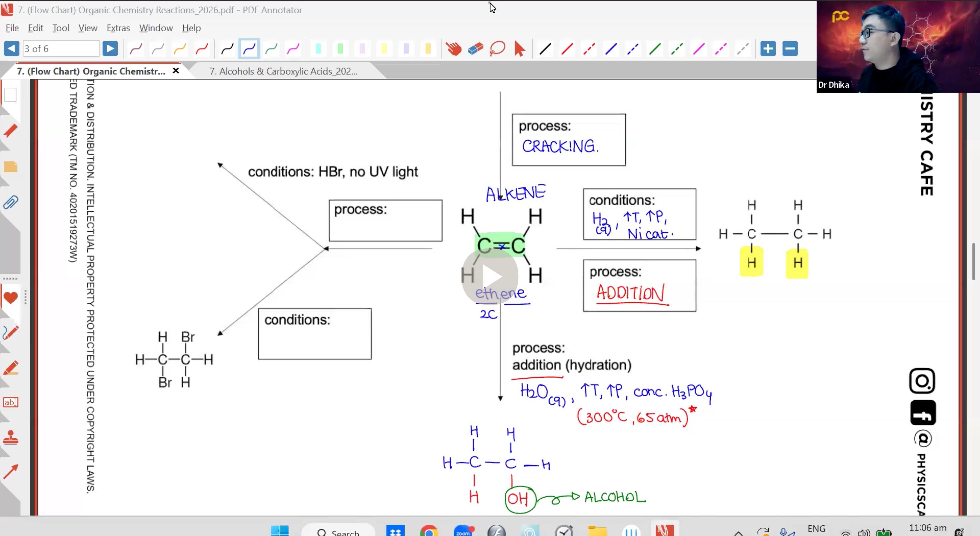Open the Help menu
The image size is (980, 536).
coord(191,28)
